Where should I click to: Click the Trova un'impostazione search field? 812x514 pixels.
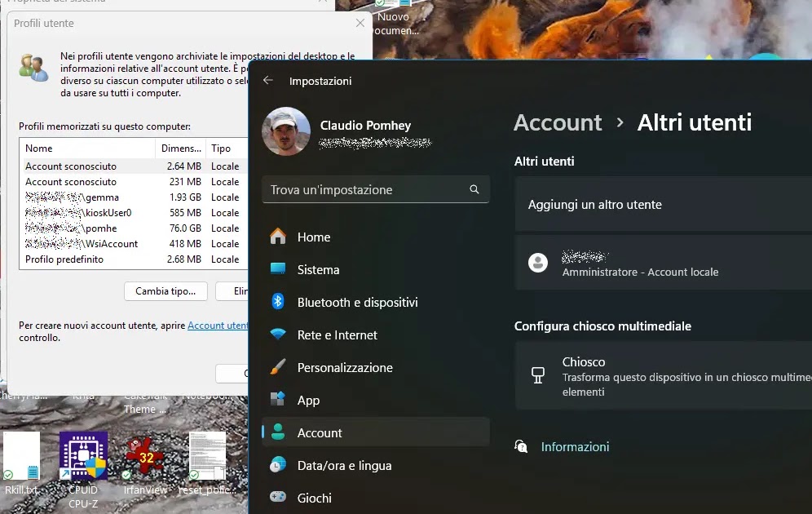click(367, 189)
